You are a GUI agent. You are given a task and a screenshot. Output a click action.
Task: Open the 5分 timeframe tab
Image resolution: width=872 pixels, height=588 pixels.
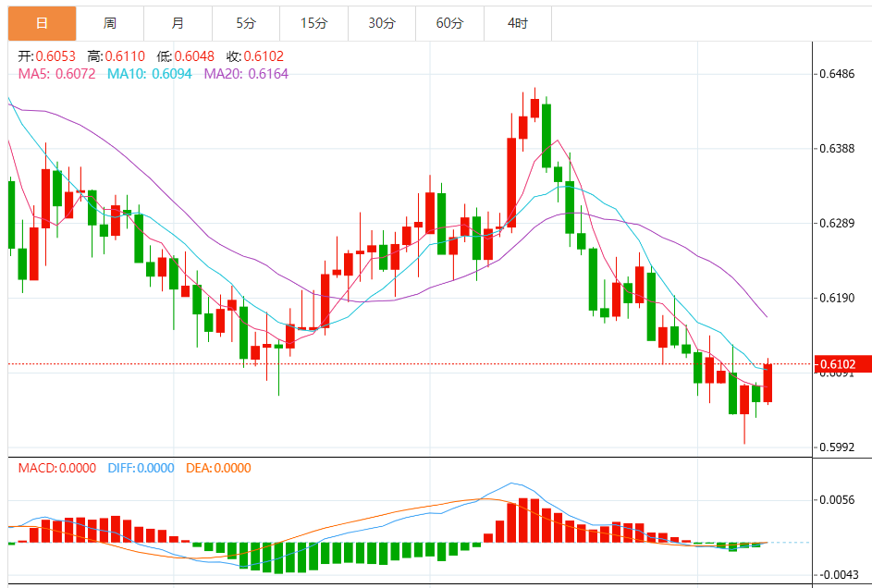pyautogui.click(x=245, y=23)
